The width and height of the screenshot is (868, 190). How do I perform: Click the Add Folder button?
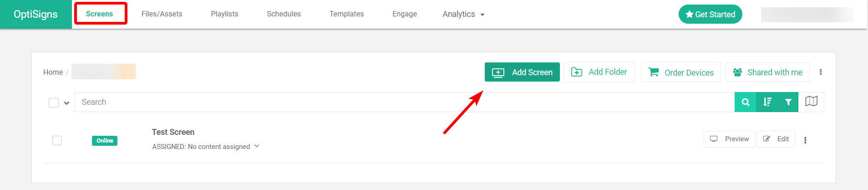click(x=599, y=72)
